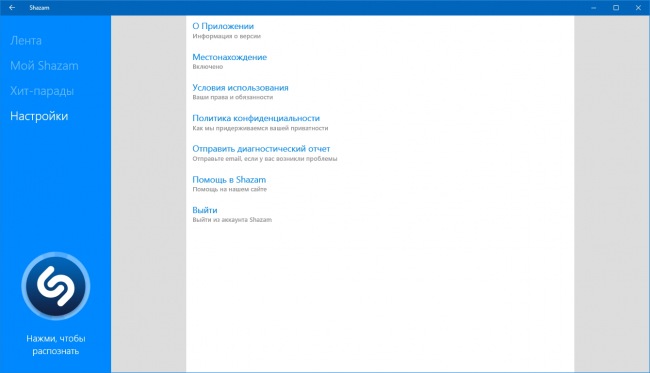Click 'Включено' status text
The width and height of the screenshot is (650, 373).
point(208,67)
